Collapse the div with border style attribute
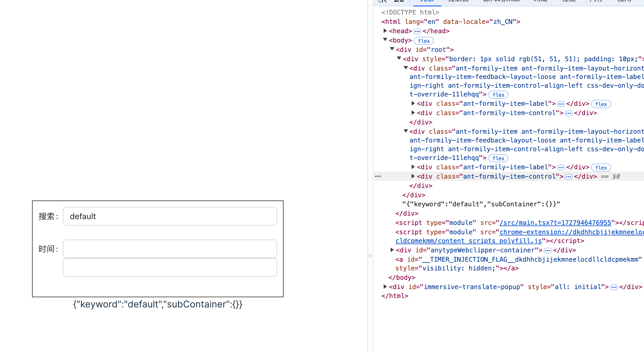Viewport: 644px width, 352px height. click(x=399, y=59)
